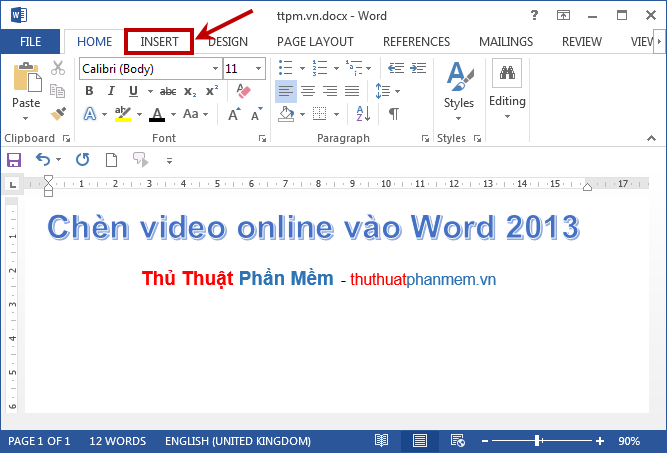Open the INSERT ribbon tab
Viewport: 667px width, 453px height.
160,42
